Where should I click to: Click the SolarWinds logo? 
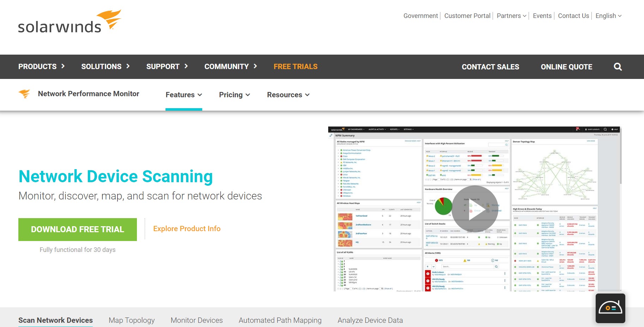[70, 22]
